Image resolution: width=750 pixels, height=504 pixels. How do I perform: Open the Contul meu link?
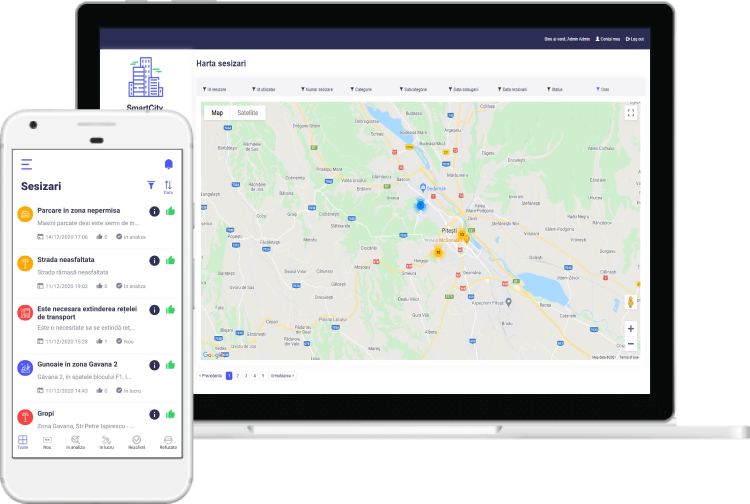point(608,39)
